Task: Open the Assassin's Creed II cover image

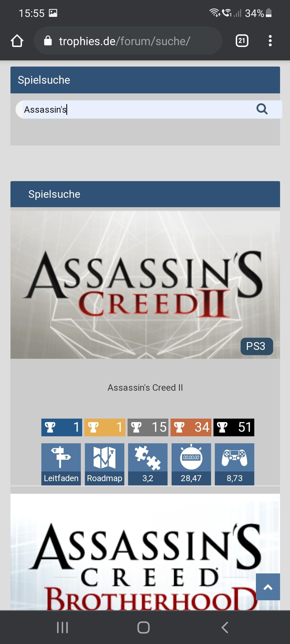Action: tap(145, 285)
